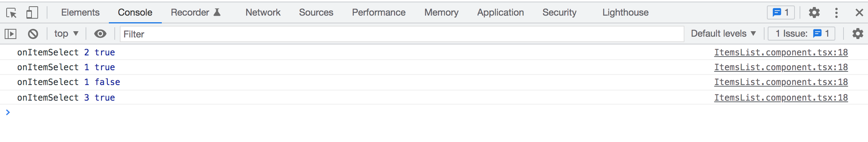
Task: Go to the Lighthouse tab
Action: coord(625,12)
